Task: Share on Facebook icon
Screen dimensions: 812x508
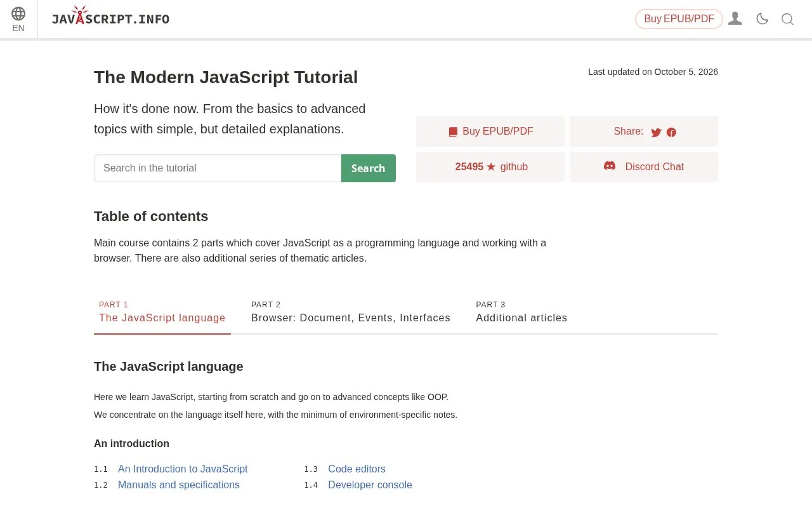Action: pyautogui.click(x=671, y=132)
